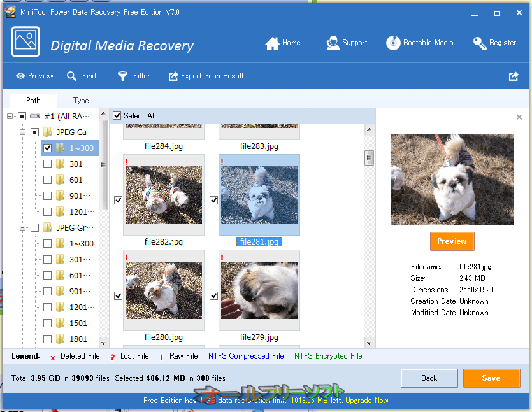This screenshot has height=412, width=532.
Task: Select the file280.jpg thumbnail
Action: pyautogui.click(x=164, y=290)
